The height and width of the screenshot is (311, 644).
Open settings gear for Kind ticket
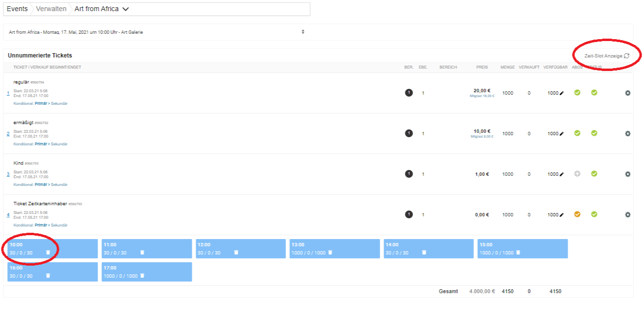click(x=628, y=174)
